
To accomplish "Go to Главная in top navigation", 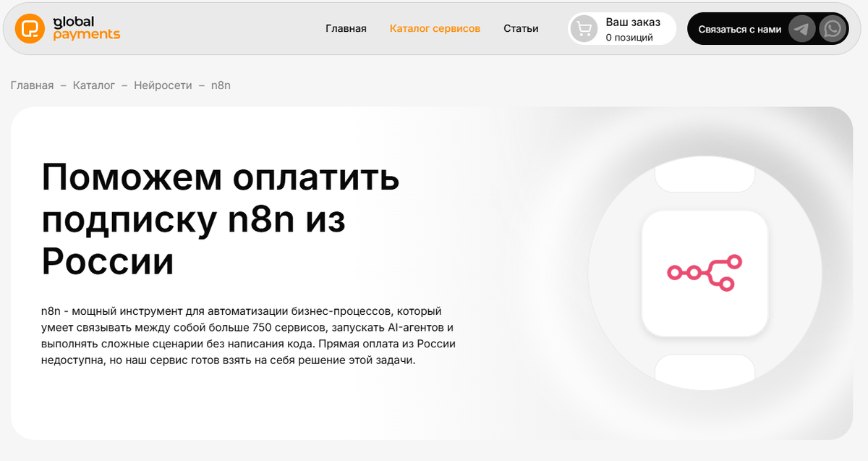I will coord(346,29).
